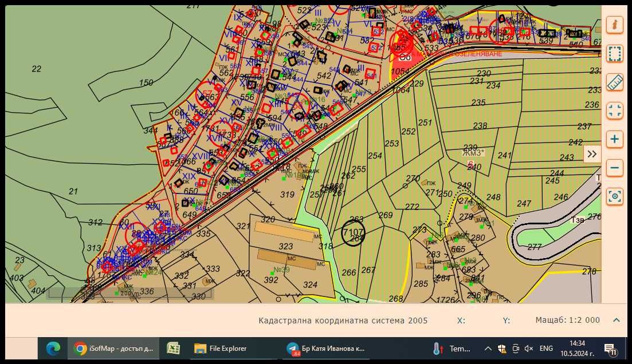Image resolution: width=632 pixels, height=364 pixels.
Task: Open the notification center with 11 alerts
Action: coord(610,349)
